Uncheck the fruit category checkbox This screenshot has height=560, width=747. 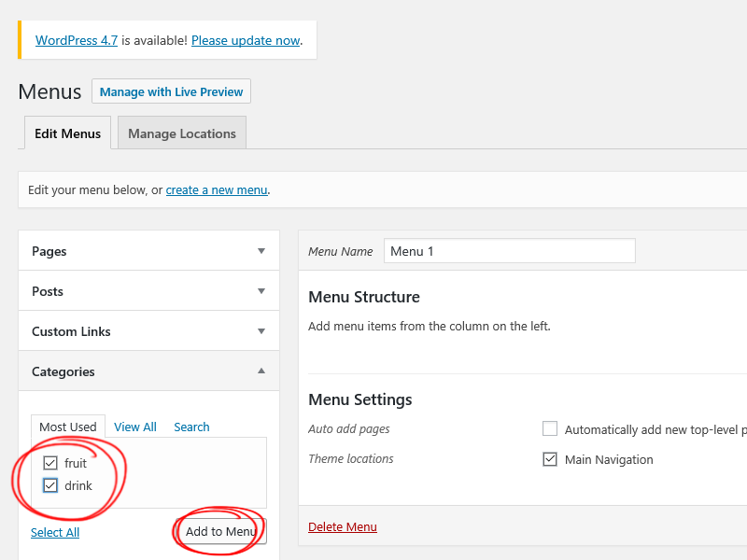click(50, 463)
